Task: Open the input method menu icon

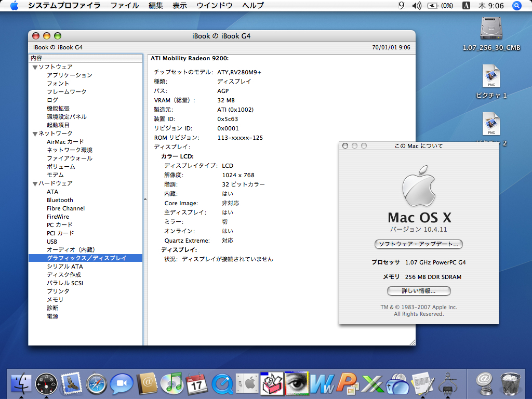Action: [x=466, y=6]
